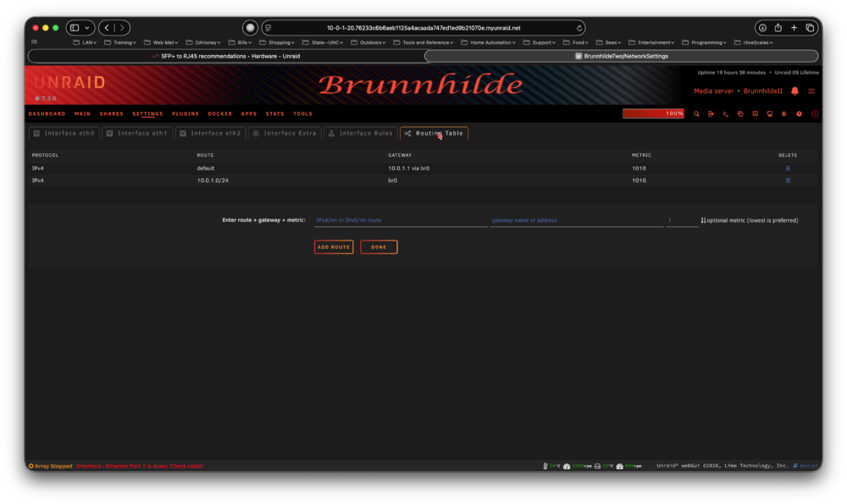Click the page menu icon in address bar

point(268,28)
